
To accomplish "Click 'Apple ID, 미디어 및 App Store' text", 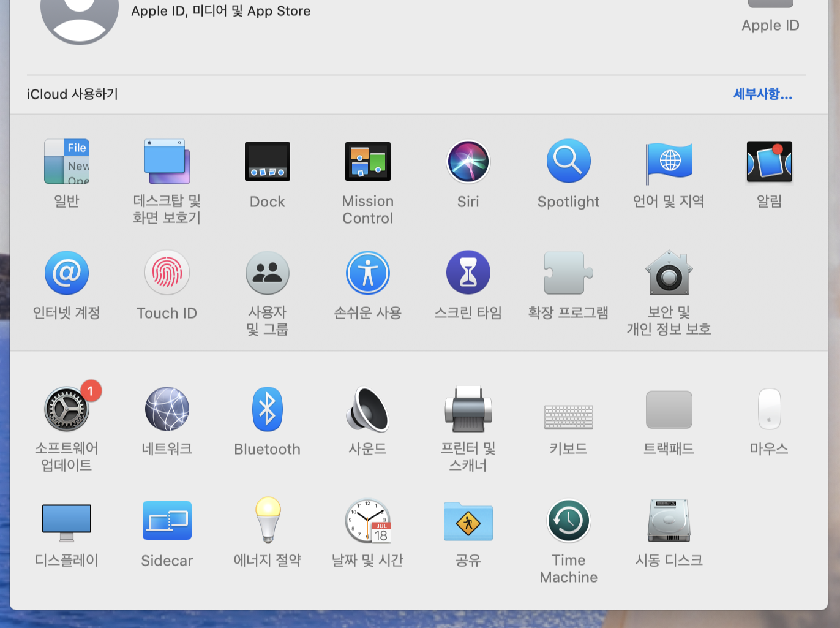I will tap(221, 11).
